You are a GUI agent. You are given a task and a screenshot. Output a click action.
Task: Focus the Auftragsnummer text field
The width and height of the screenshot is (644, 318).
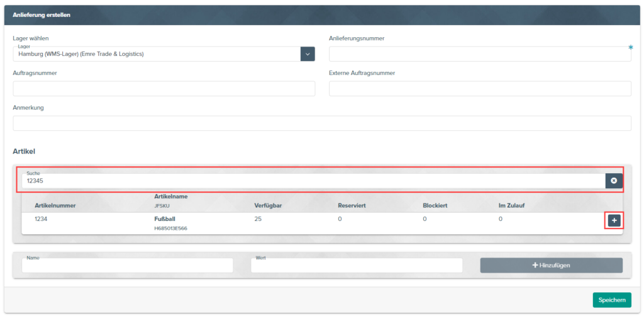(x=164, y=89)
